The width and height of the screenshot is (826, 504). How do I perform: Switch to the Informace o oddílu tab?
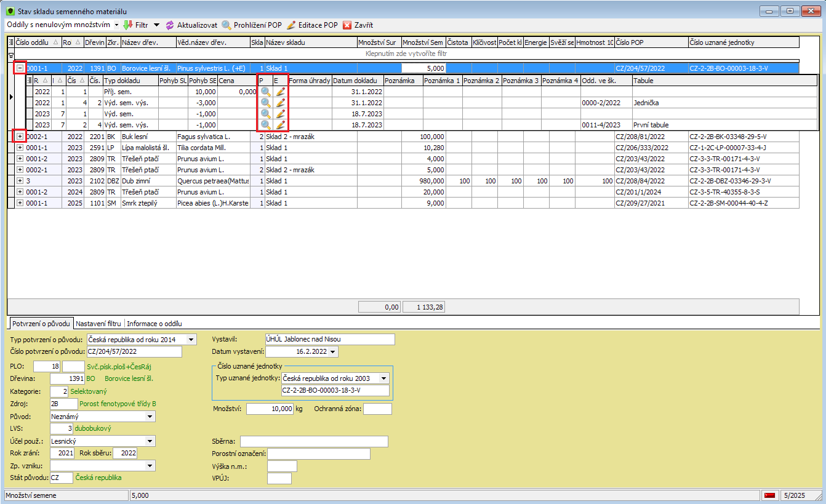click(154, 323)
